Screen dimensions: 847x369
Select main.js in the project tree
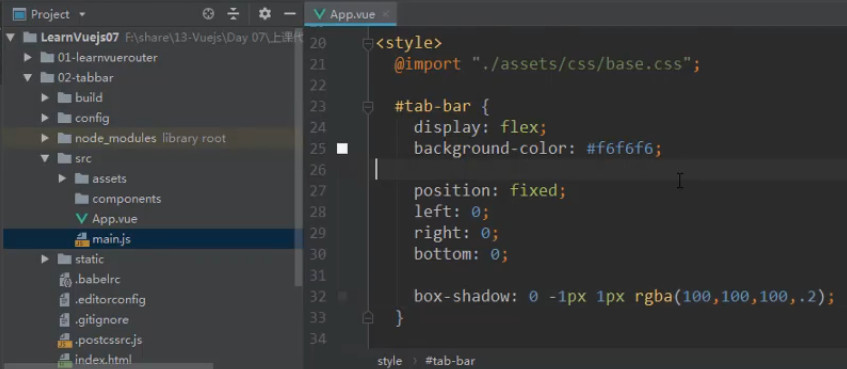(111, 239)
